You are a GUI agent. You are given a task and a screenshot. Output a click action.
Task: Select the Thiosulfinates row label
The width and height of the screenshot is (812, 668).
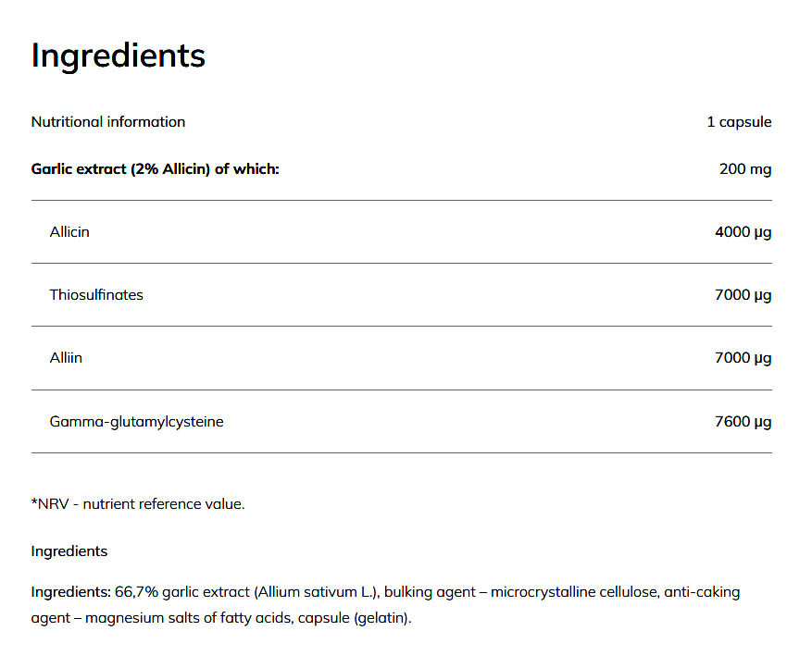coord(96,295)
